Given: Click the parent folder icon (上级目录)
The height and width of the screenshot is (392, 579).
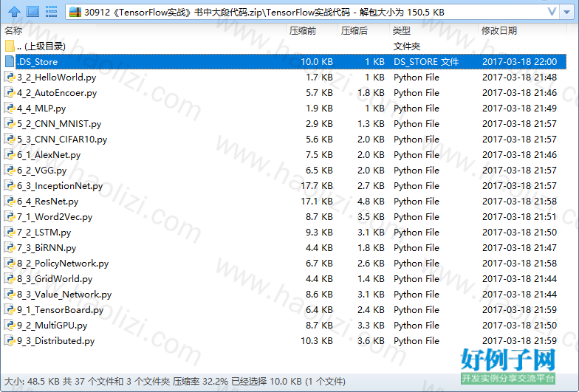Looking at the screenshot, I should coord(10,46).
